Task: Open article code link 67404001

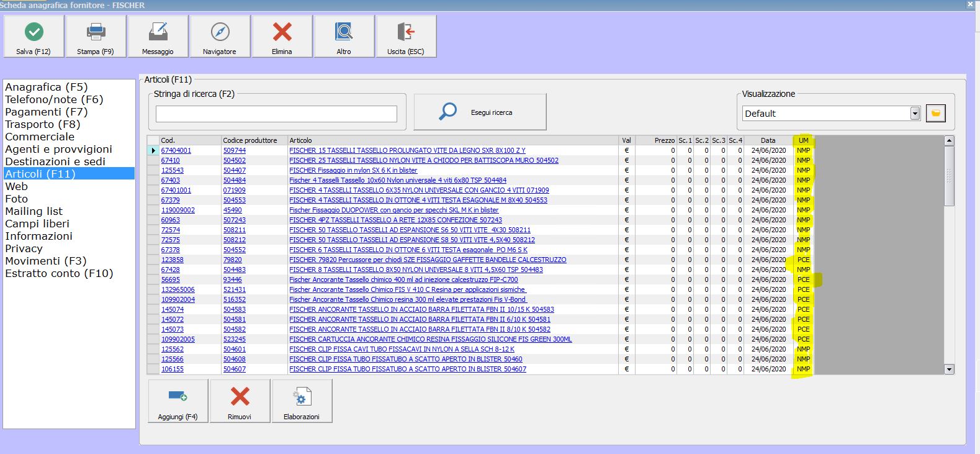Action: tap(176, 150)
